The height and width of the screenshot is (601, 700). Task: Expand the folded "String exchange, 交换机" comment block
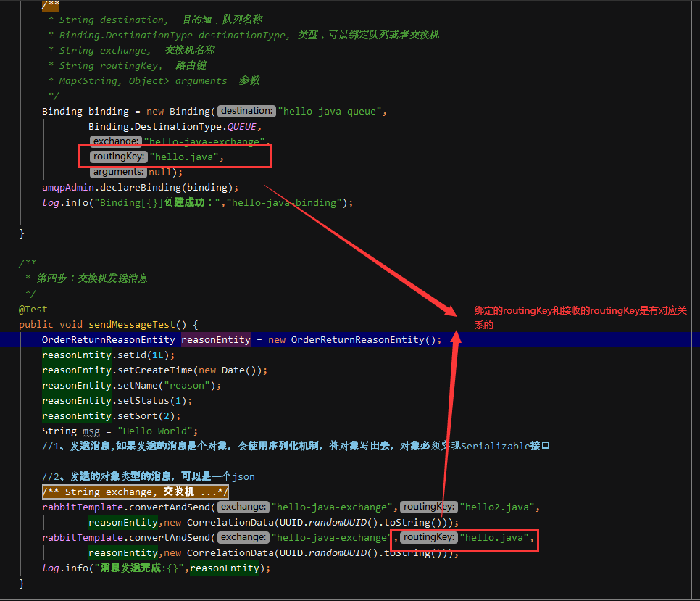(x=136, y=492)
